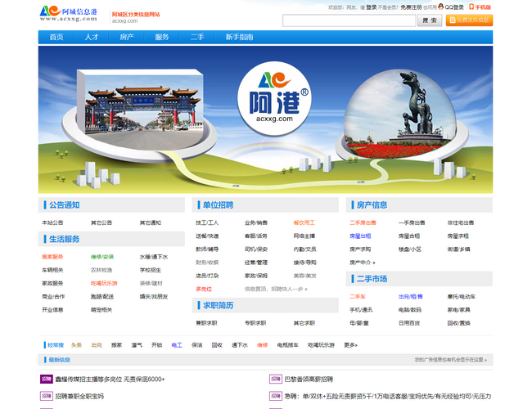Open the 二手房出售 link
The height and width of the screenshot is (409, 532).
[363, 222]
